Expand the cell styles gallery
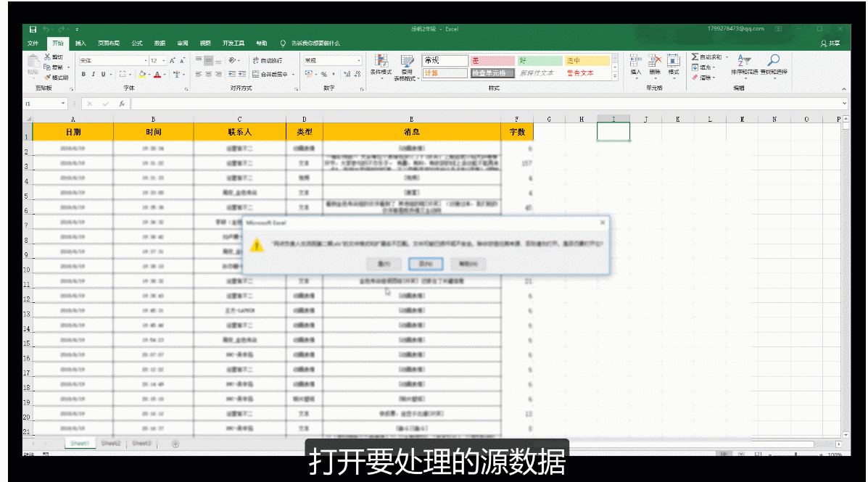This screenshot has width=868, height=482. click(x=614, y=76)
